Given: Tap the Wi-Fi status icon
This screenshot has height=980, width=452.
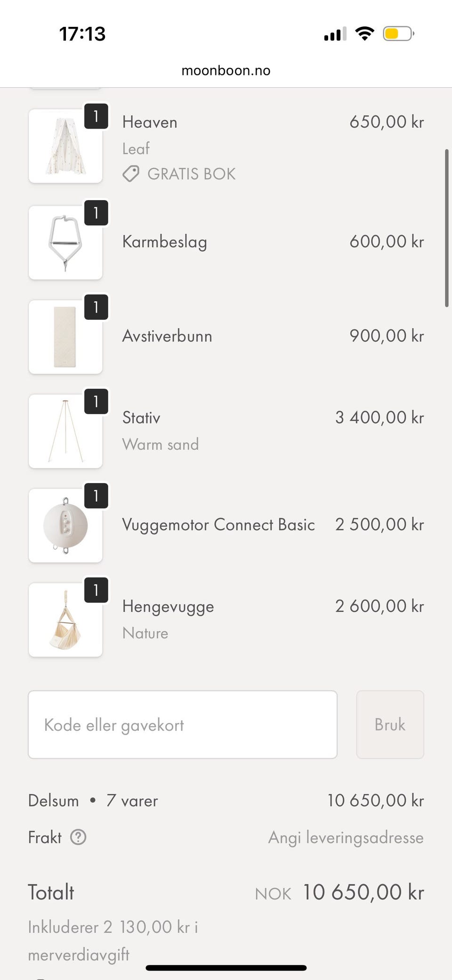Looking at the screenshot, I should (x=364, y=34).
